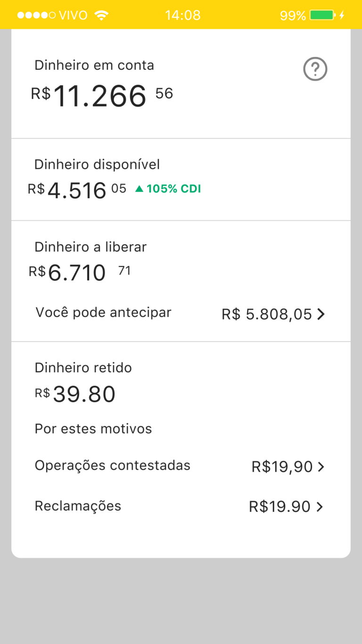Tap the charging bolt icon
Viewport: 362px width, 644px height.
342,15
